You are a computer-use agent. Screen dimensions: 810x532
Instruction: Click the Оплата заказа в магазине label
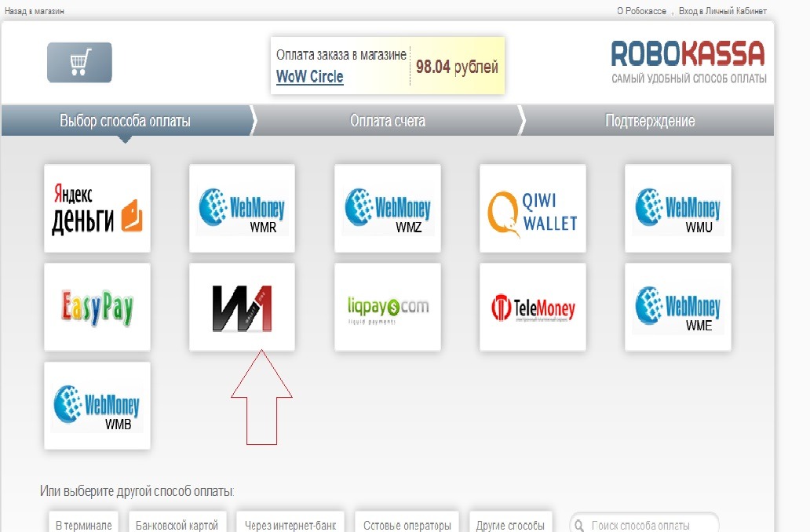coord(341,55)
